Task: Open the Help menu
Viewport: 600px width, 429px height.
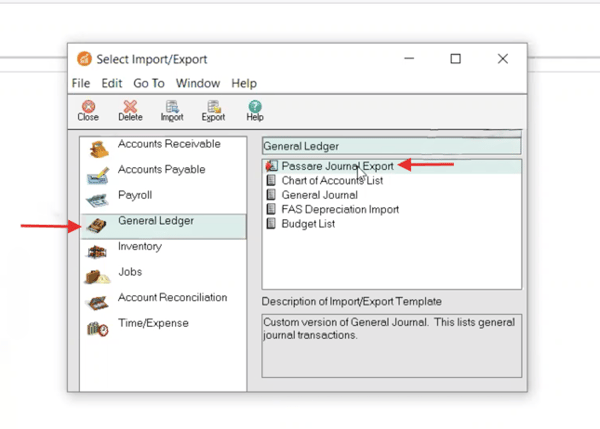Action: (x=244, y=83)
